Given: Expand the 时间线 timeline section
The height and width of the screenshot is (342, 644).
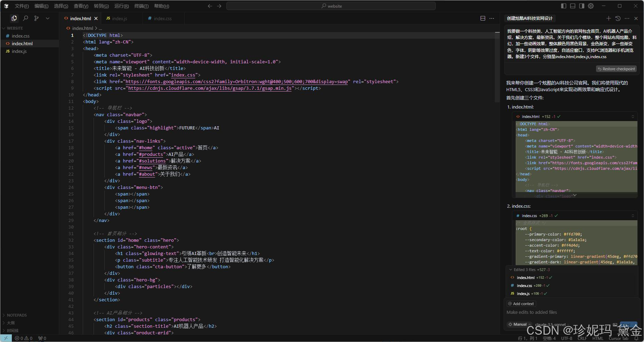Looking at the screenshot, I should (30, 331).
